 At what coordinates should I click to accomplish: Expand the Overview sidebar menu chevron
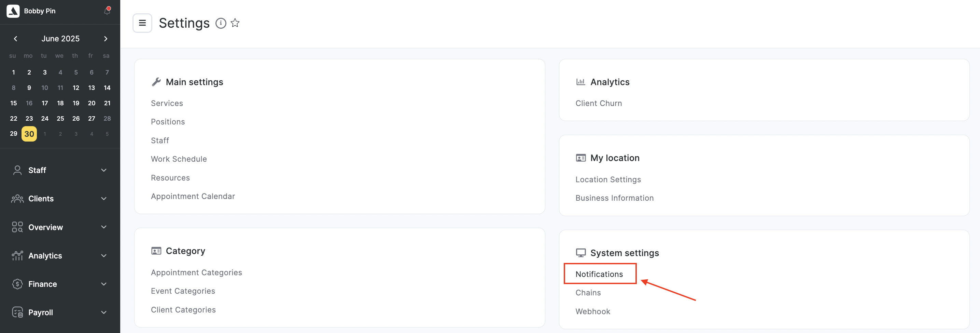(104, 227)
